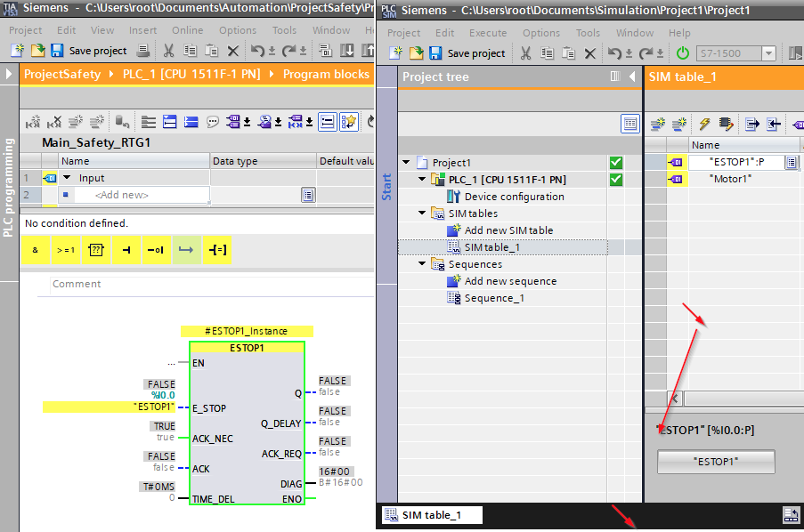Collapse the Input section in block interface
The width and height of the screenshot is (804, 532).
pos(67,177)
